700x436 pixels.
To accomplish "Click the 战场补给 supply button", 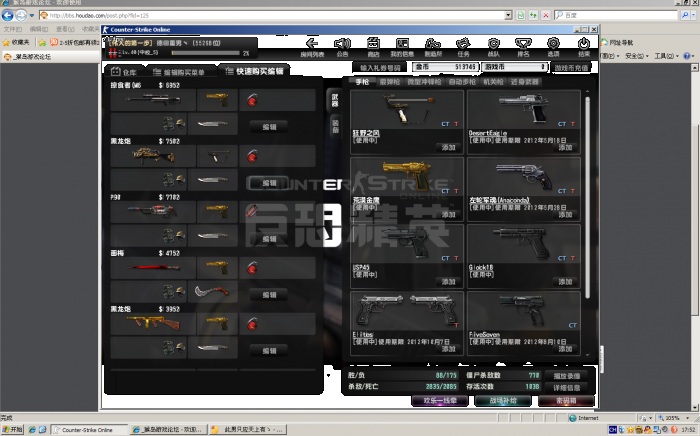I will (x=503, y=401).
